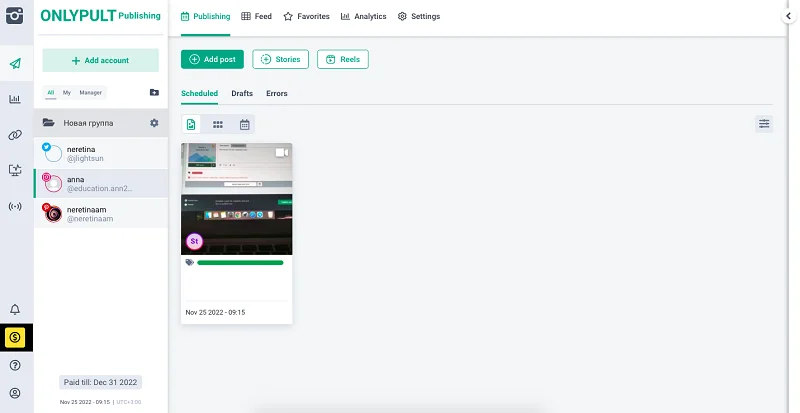Open the help question mark icon
Viewport: 800px width, 413px height.
click(15, 366)
